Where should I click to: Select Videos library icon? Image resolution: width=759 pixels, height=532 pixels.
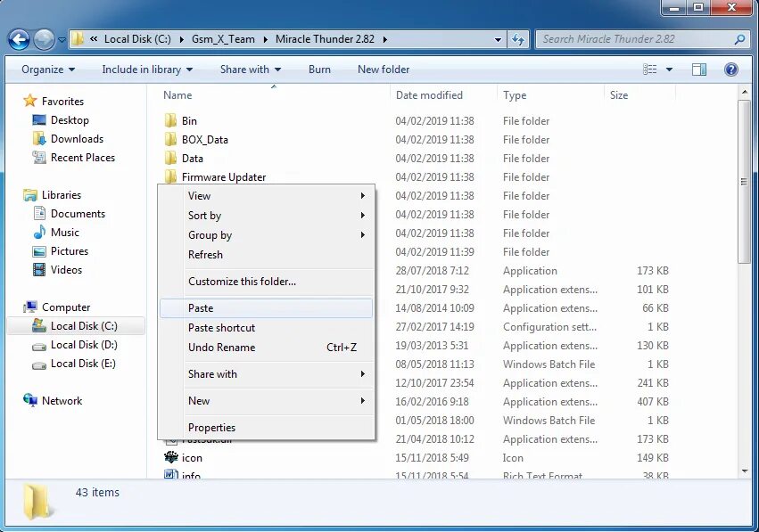tap(39, 270)
